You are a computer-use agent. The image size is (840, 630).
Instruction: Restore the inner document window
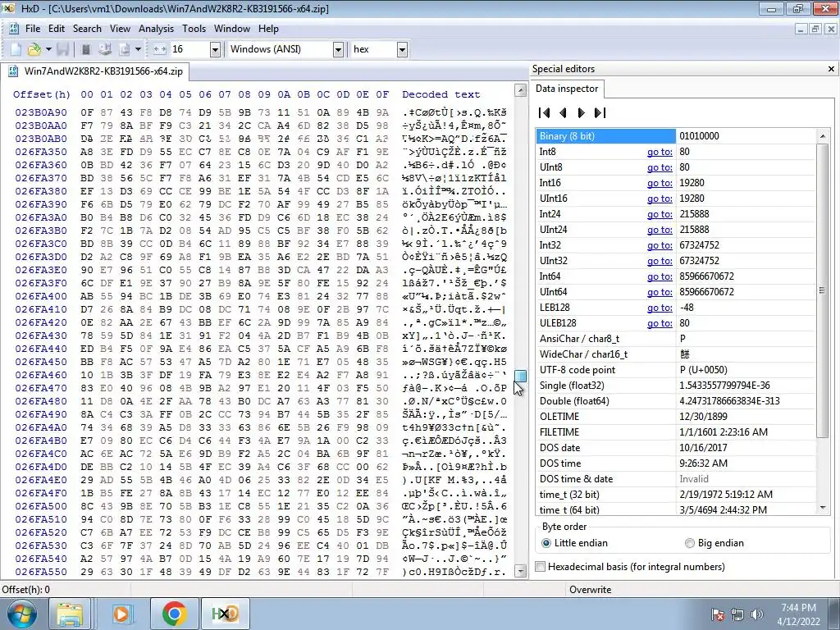point(815,29)
